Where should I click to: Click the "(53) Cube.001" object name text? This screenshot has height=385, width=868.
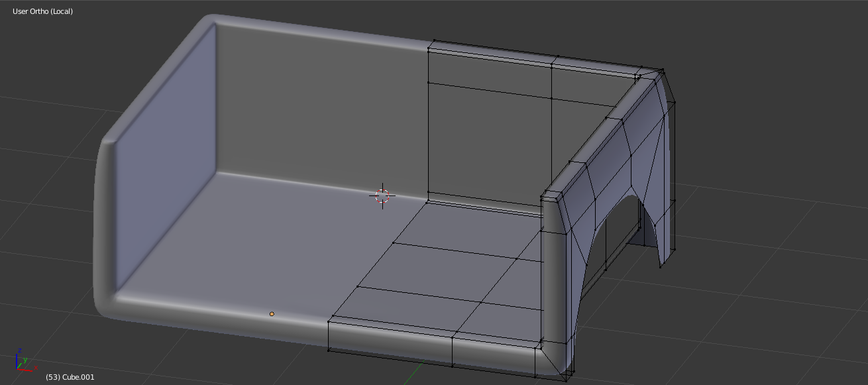pos(70,377)
